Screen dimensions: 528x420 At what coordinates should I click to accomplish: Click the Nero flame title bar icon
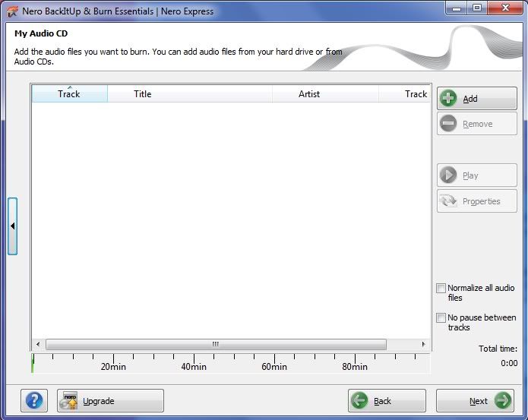pyautogui.click(x=12, y=11)
